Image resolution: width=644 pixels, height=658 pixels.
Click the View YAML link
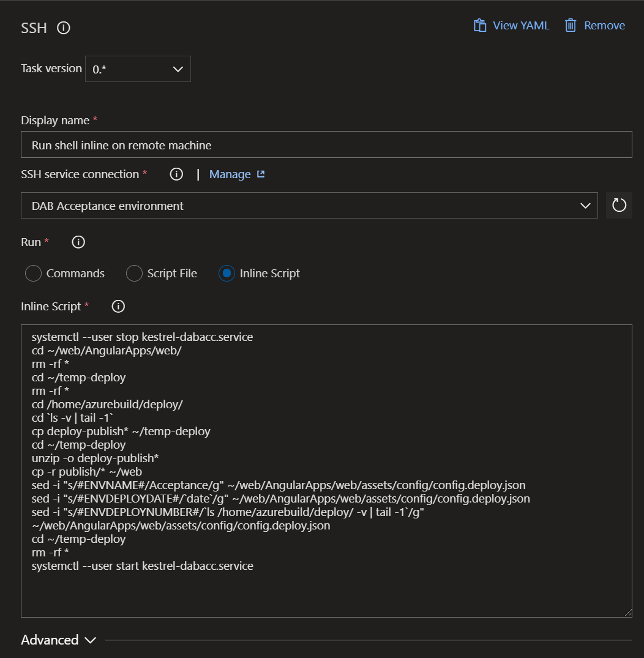coord(520,25)
